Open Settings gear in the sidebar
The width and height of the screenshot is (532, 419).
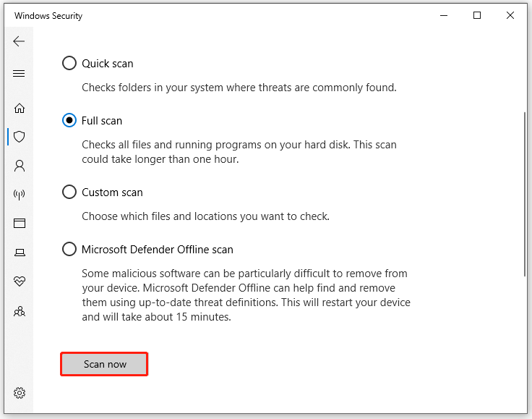point(20,393)
